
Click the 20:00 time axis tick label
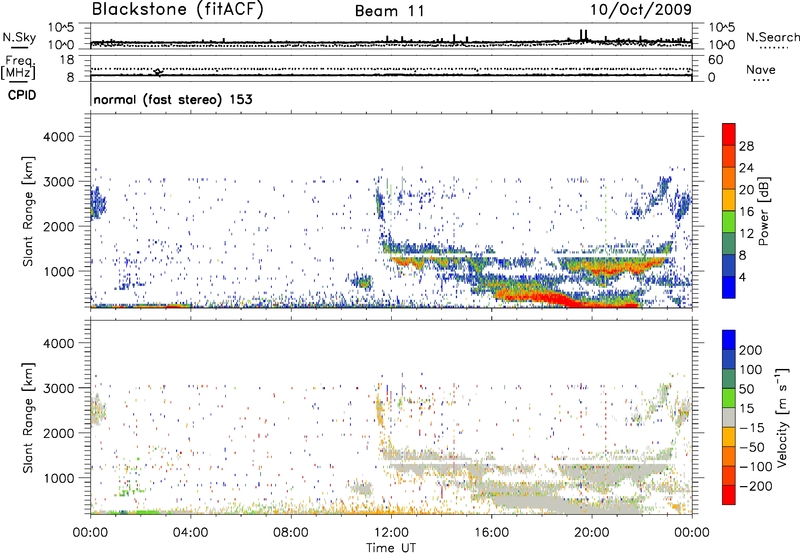(591, 533)
